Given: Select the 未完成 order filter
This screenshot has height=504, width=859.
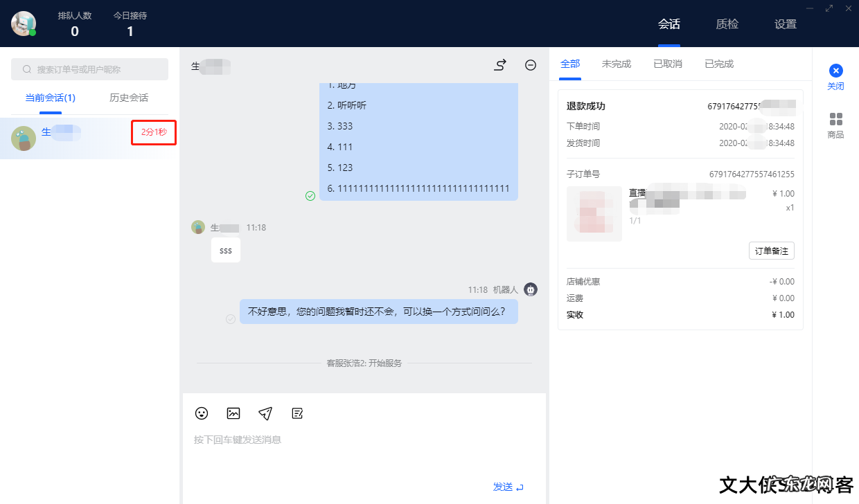Looking at the screenshot, I should coord(616,63).
